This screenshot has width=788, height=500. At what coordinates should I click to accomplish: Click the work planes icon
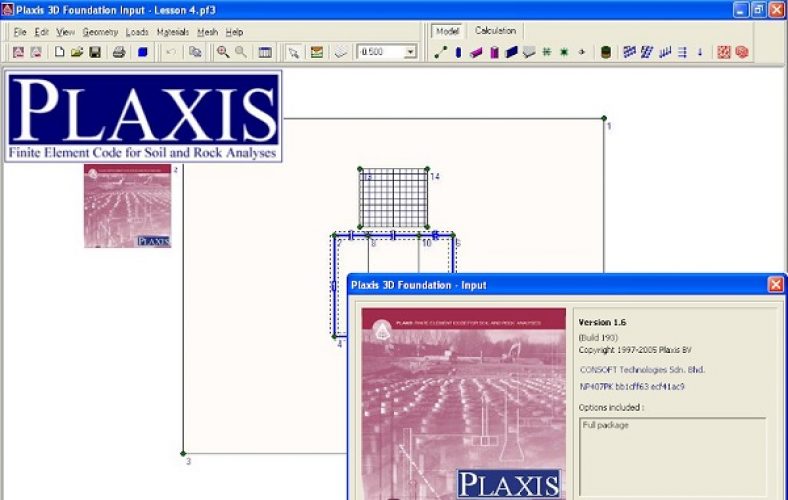point(341,52)
